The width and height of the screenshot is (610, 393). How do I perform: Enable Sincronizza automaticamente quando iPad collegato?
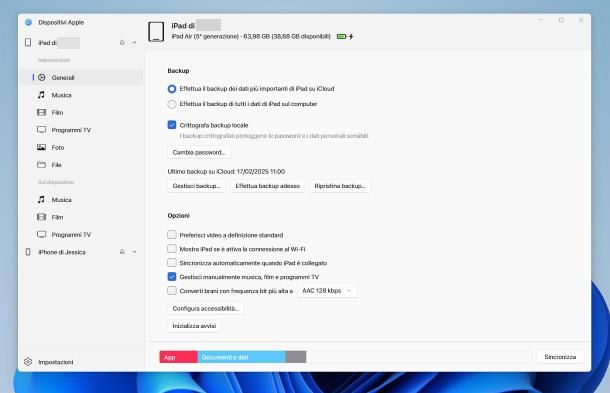172,263
